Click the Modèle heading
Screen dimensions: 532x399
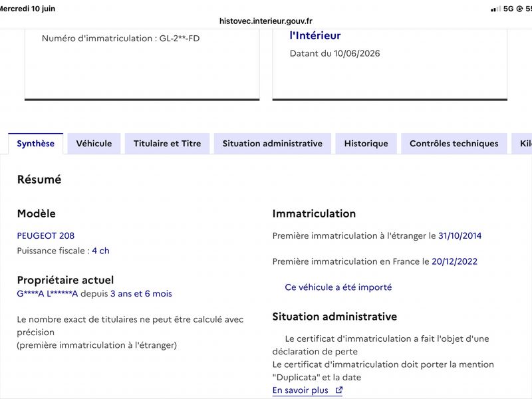[x=37, y=213]
